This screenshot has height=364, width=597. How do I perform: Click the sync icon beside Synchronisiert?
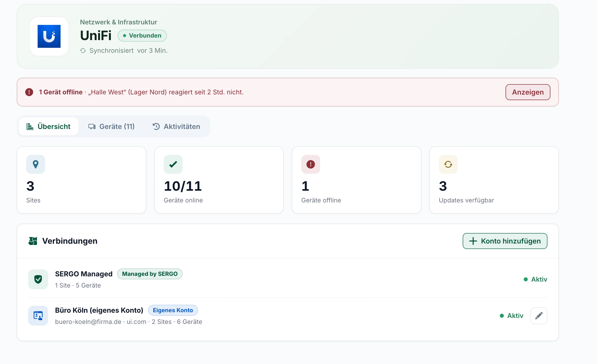tap(83, 51)
